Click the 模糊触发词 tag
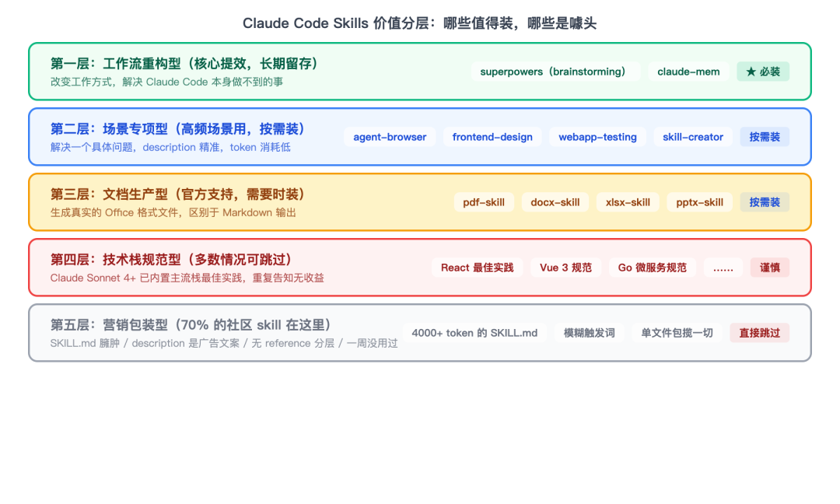Viewport: 840px width, 504px height. tap(590, 333)
